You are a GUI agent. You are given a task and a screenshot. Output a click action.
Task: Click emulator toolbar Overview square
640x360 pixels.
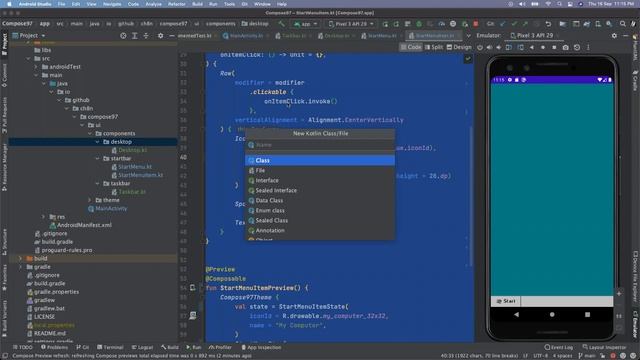(554, 47)
